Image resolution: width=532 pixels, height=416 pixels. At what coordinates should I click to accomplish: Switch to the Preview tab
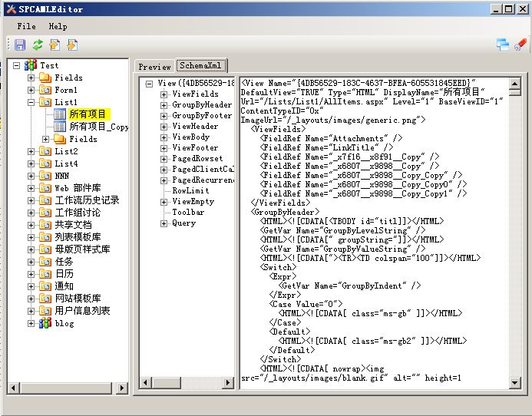[154, 67]
